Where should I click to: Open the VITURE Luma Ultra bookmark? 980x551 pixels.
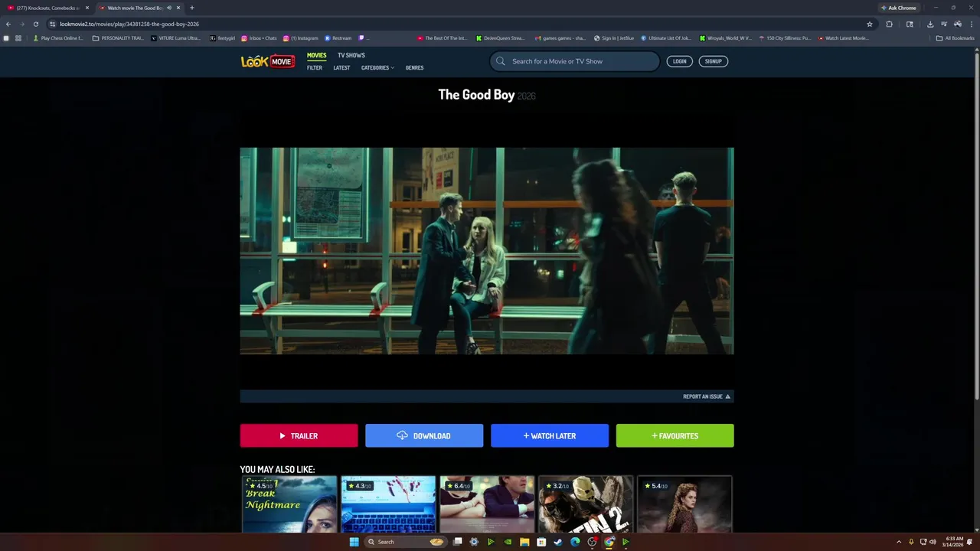(x=176, y=37)
